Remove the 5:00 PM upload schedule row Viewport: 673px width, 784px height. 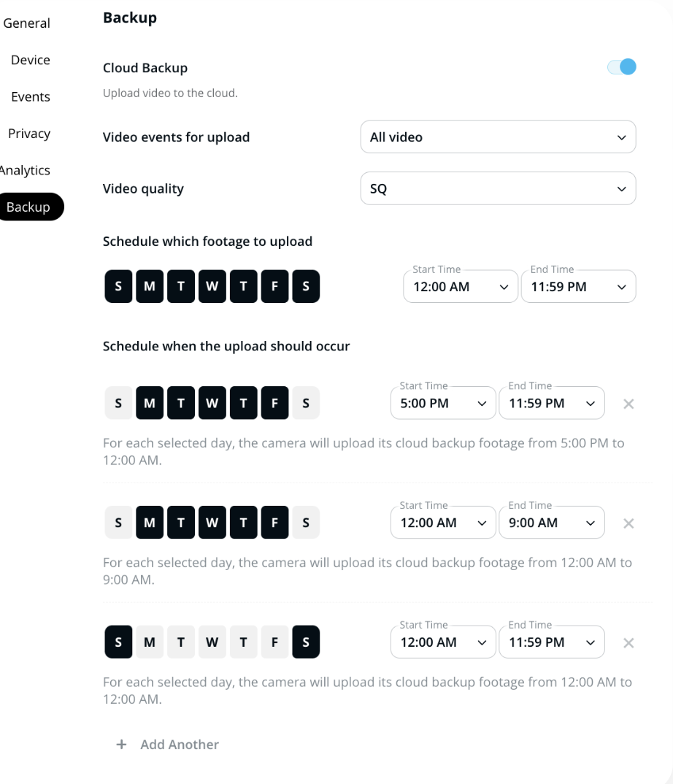pyautogui.click(x=628, y=404)
